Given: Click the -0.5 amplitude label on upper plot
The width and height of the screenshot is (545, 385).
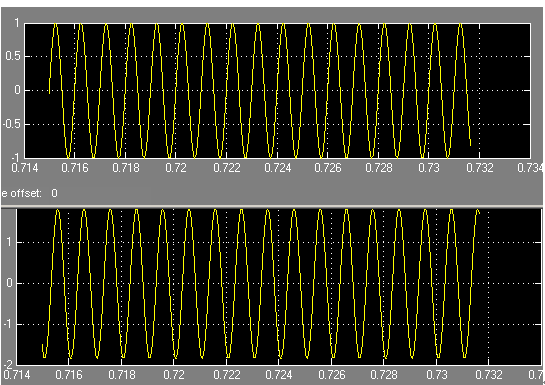Looking at the screenshot, I should [12, 124].
